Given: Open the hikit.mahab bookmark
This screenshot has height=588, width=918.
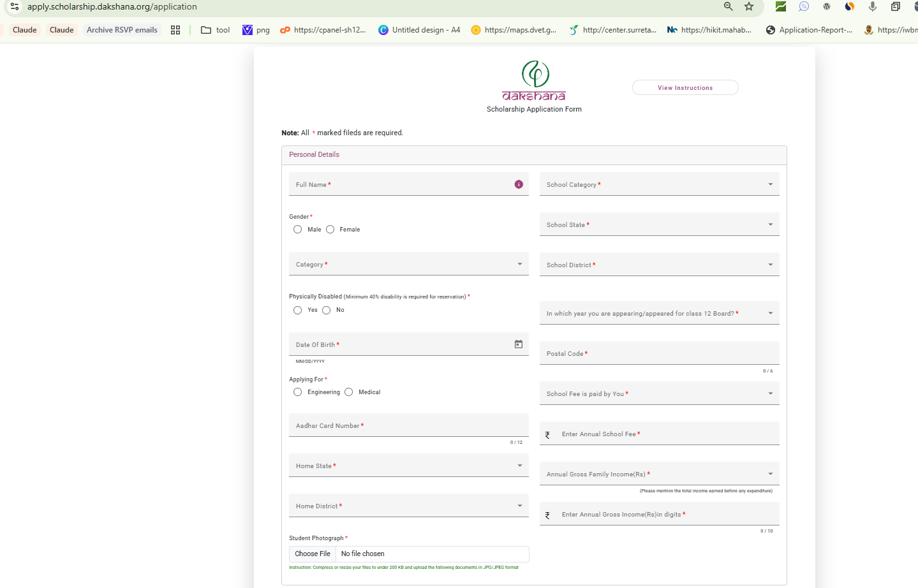Looking at the screenshot, I should point(709,30).
